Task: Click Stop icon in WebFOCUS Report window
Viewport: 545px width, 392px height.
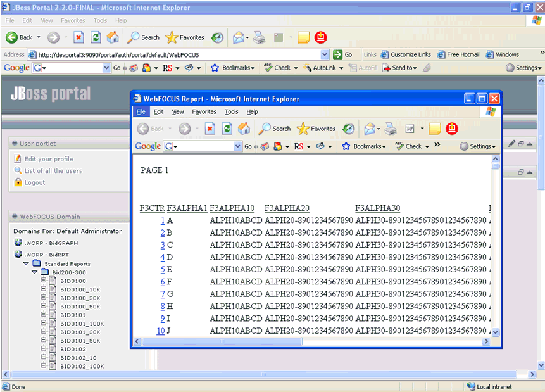Action: [210, 129]
